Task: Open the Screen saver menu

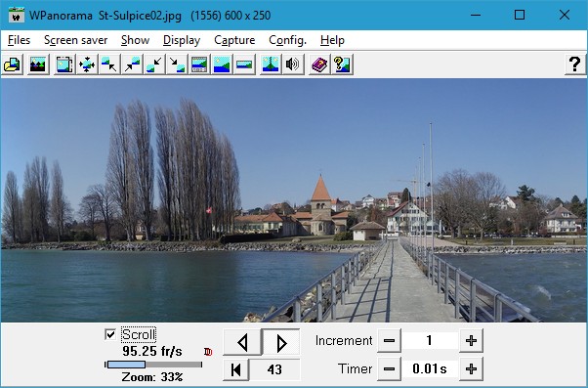Action: [76, 40]
